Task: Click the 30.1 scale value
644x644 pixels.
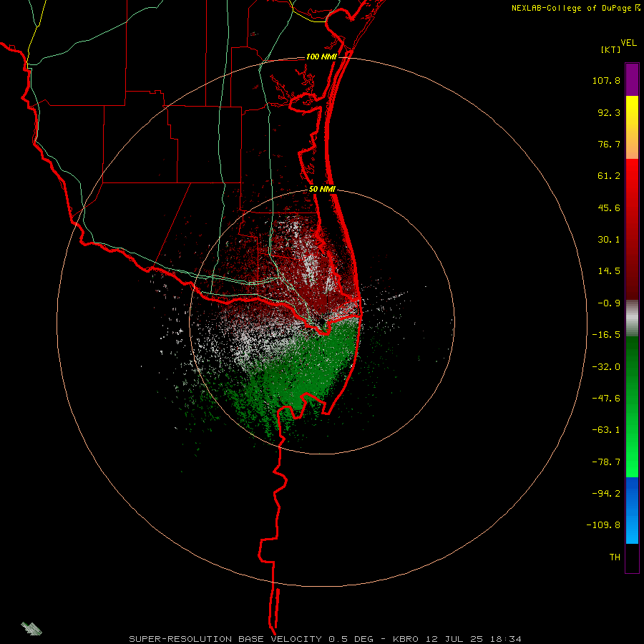Action: coord(609,240)
